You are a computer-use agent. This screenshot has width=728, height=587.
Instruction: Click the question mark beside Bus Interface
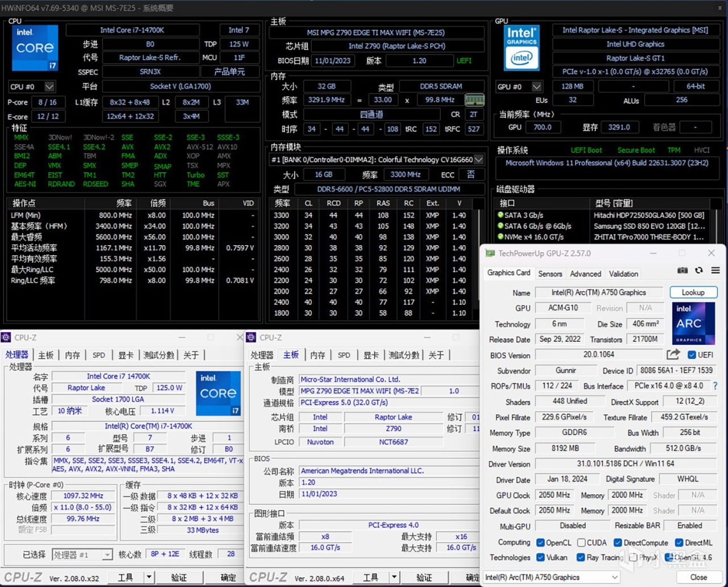click(x=715, y=386)
